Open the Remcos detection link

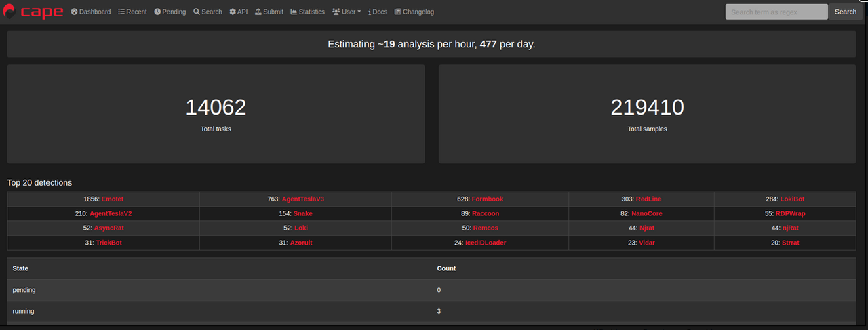(486, 228)
